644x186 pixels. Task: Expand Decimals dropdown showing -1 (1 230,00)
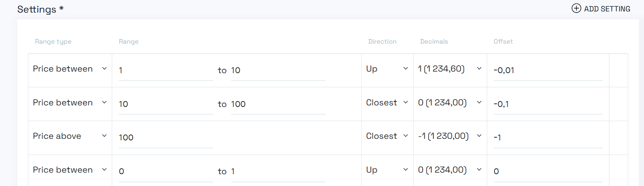coord(450,136)
